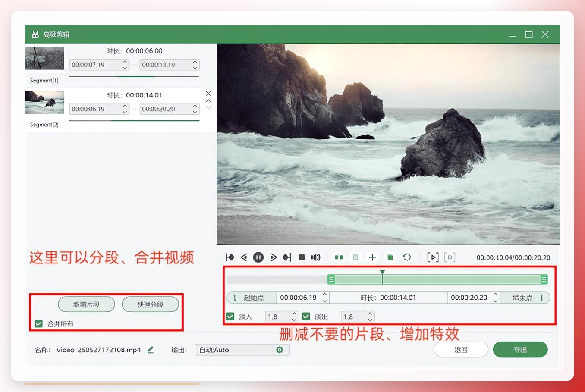Open the 自动:Auto output format dropdown
The image size is (585, 392).
[242, 350]
